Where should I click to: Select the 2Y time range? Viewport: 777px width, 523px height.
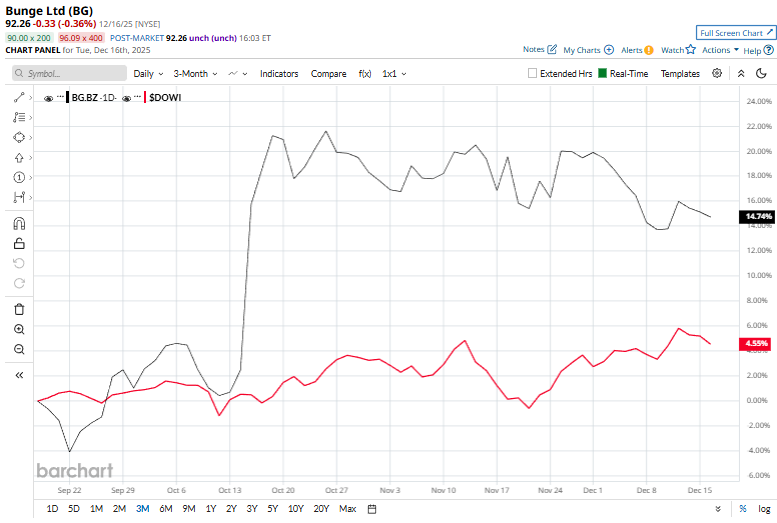[231, 509]
